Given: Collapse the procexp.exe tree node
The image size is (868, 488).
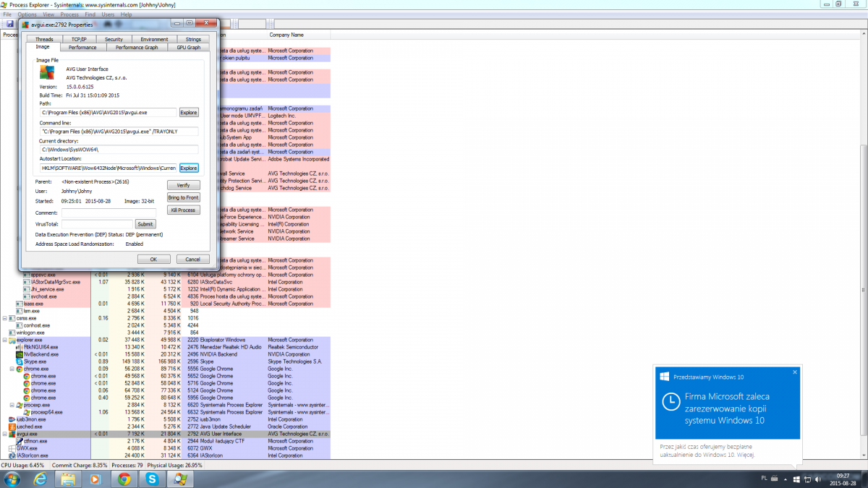Looking at the screenshot, I should [12, 405].
